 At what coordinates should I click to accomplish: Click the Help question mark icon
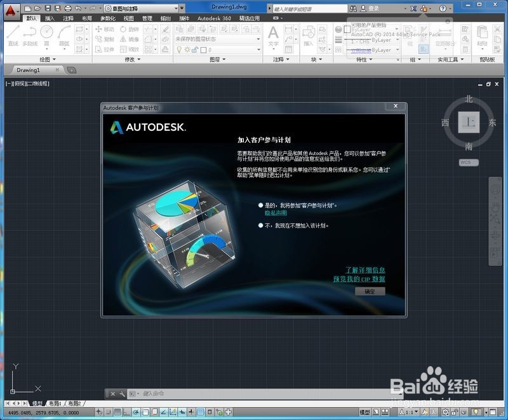[x=443, y=9]
